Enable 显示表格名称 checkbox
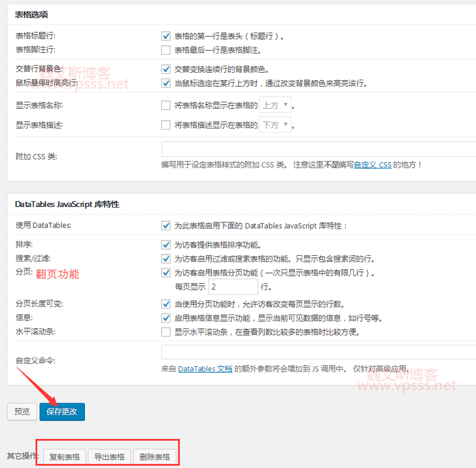Screen dimensions: 476x468 [x=166, y=105]
